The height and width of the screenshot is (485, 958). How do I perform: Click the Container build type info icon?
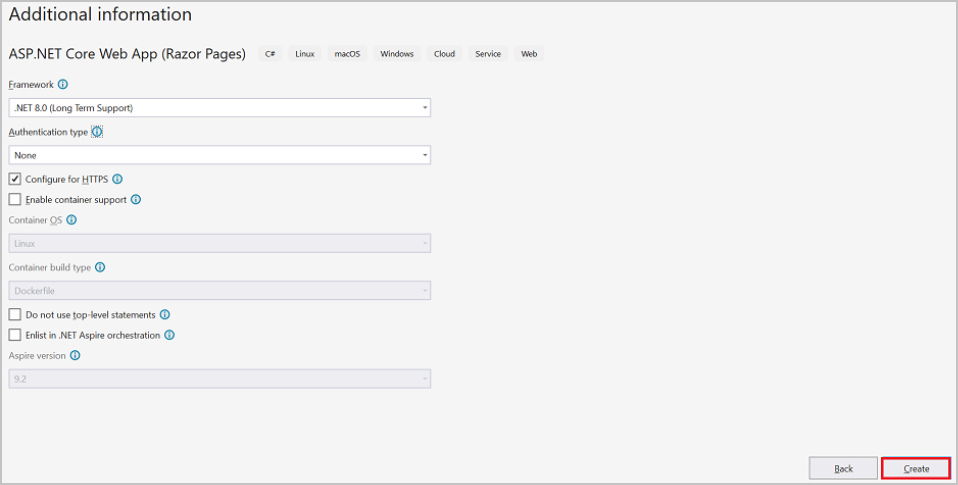tap(100, 267)
